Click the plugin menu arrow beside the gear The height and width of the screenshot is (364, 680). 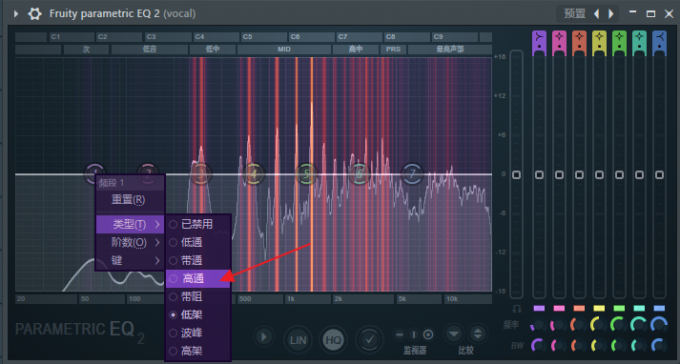click(x=16, y=13)
